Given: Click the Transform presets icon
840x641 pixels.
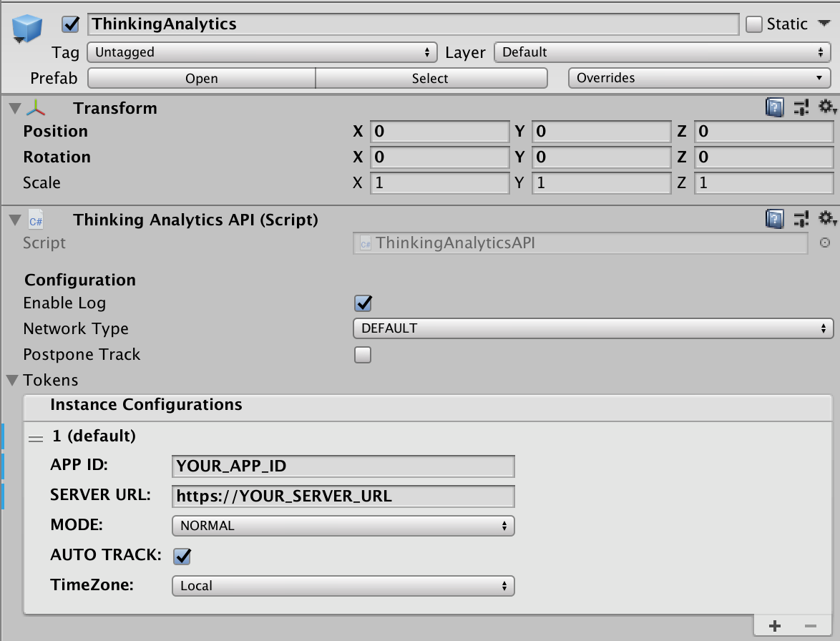Looking at the screenshot, I should [x=801, y=107].
